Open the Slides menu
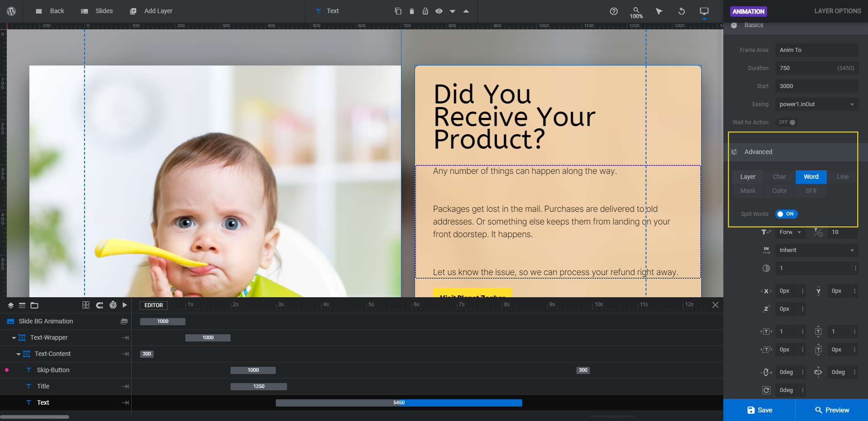Screen dimensions: 868x421 pos(97,11)
